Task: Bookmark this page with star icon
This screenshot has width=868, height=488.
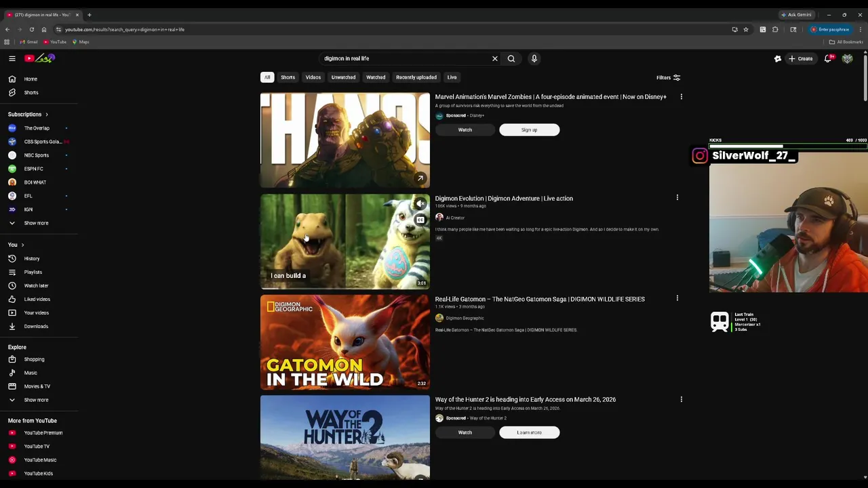Action: point(745,29)
